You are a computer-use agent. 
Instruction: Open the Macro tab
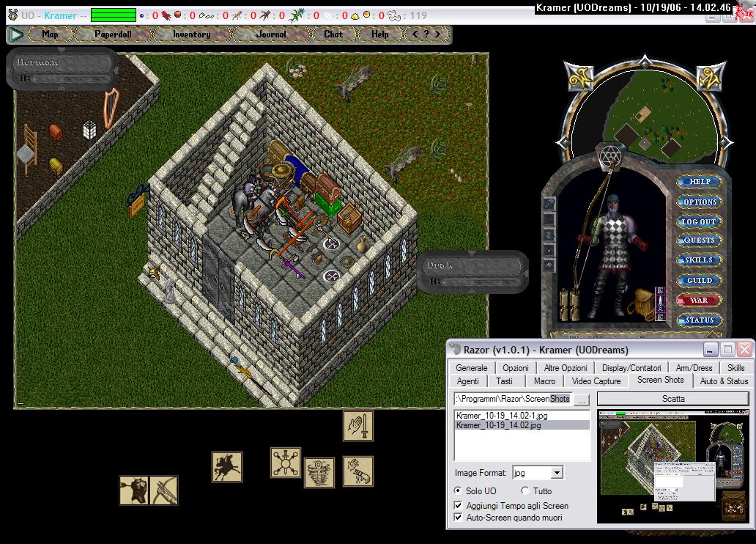[x=544, y=381]
